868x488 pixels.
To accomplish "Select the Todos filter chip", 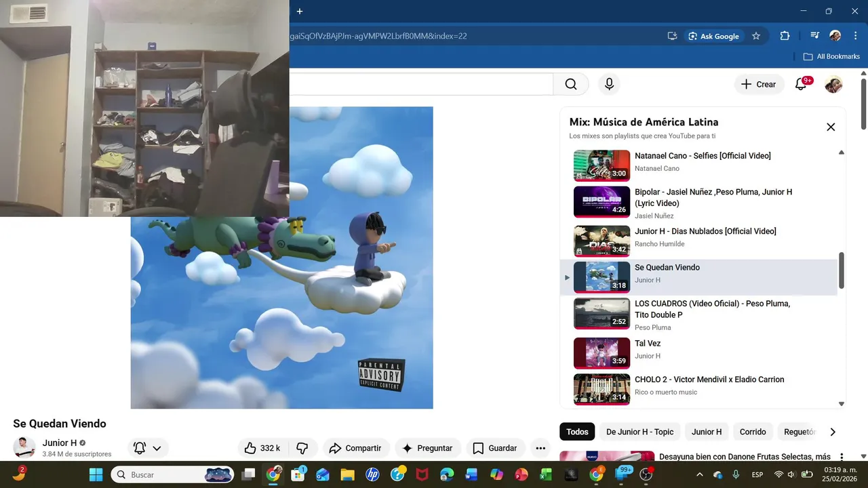I will [x=577, y=432].
